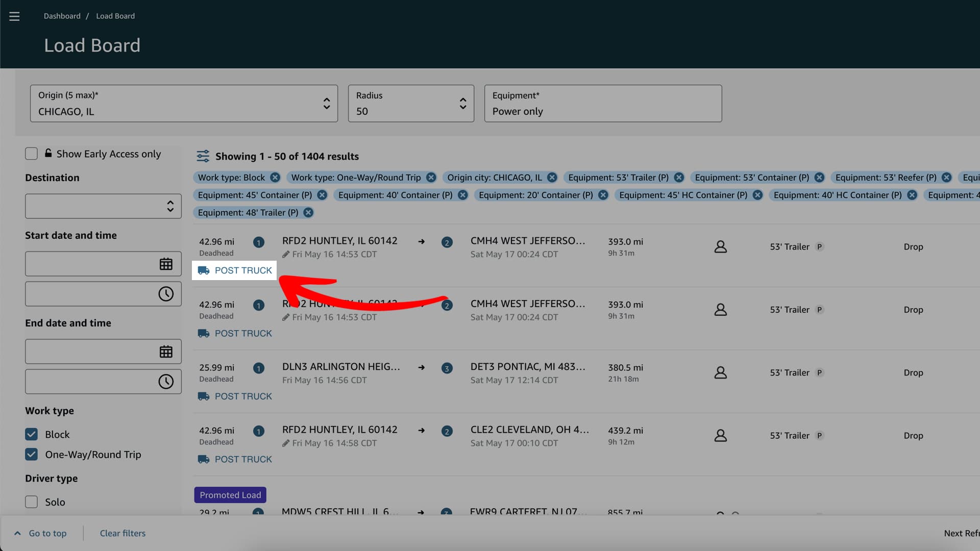Click Fri May 16 14:58 CDT pickup time
Viewport: 980px width, 551px height.
click(334, 443)
